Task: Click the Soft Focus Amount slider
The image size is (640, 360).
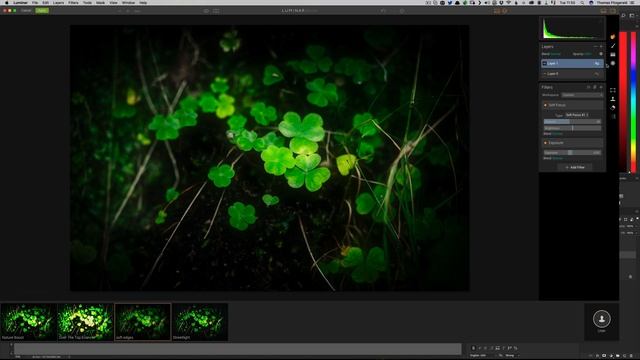Action: [572, 122]
